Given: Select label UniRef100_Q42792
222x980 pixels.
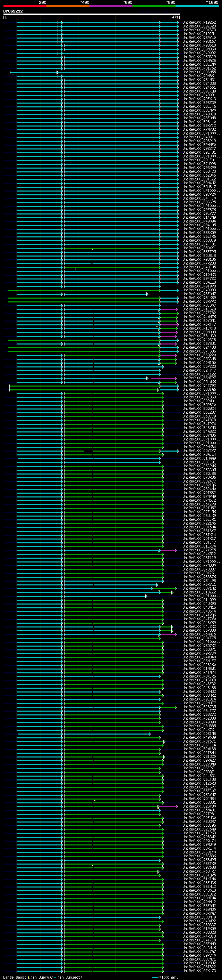Looking at the screenshot, I should (x=199, y=386).
